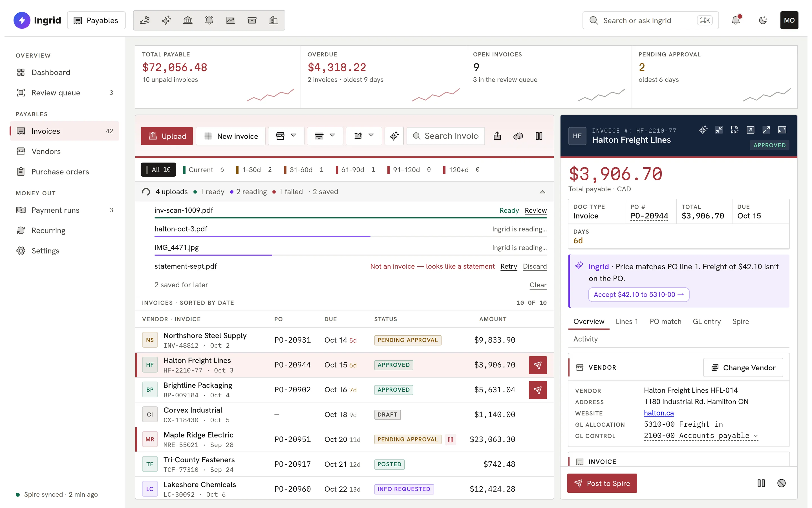Toggle dark mode moon icon
812x508 pixels.
[763, 20]
